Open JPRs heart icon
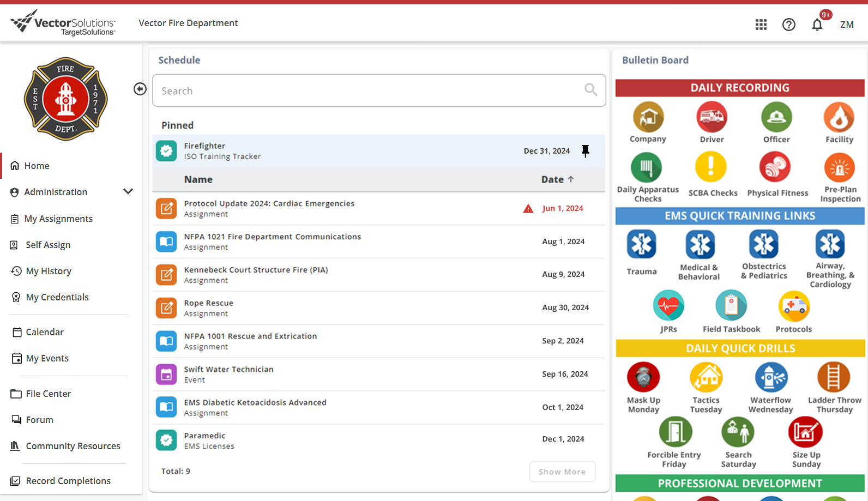The height and width of the screenshot is (501, 868). tap(668, 306)
